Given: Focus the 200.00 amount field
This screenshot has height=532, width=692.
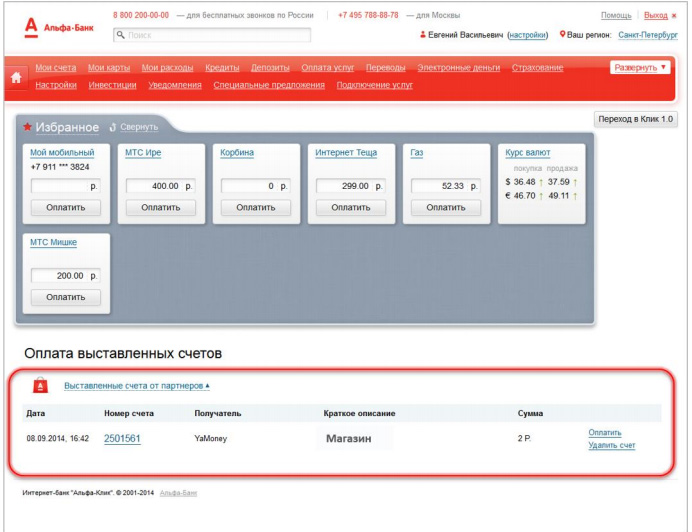Looking at the screenshot, I should click(x=66, y=275).
